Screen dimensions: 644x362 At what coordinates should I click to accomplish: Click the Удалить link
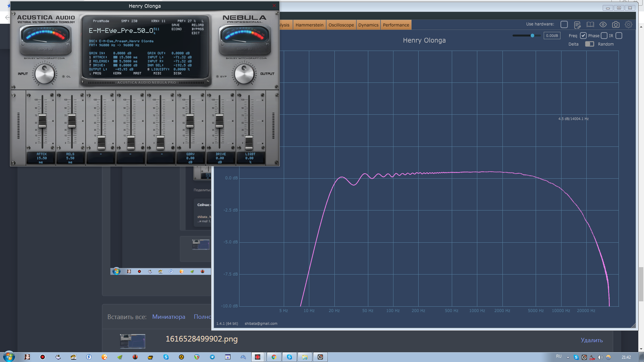592,340
